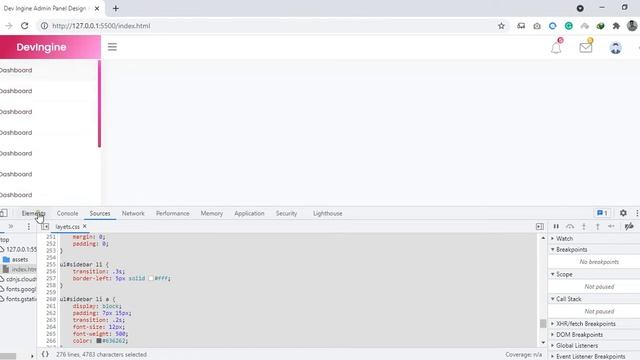The width and height of the screenshot is (640, 360).
Task: Switch to the Network tab
Action: pos(133,213)
